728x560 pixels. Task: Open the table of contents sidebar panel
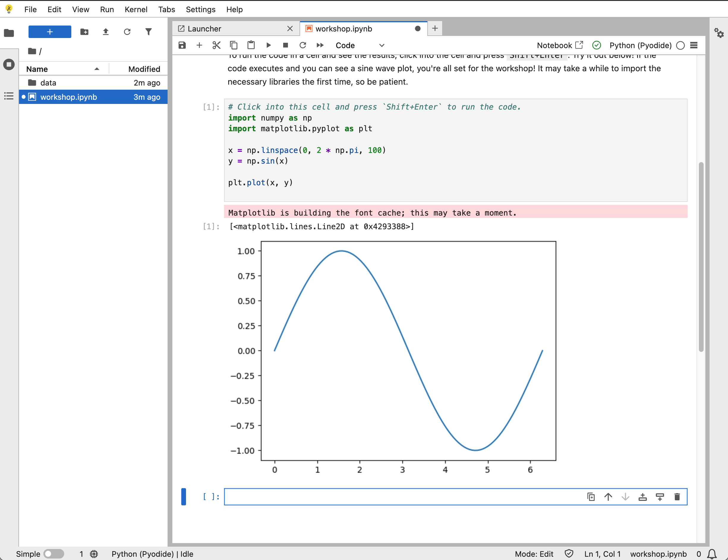coord(9,96)
